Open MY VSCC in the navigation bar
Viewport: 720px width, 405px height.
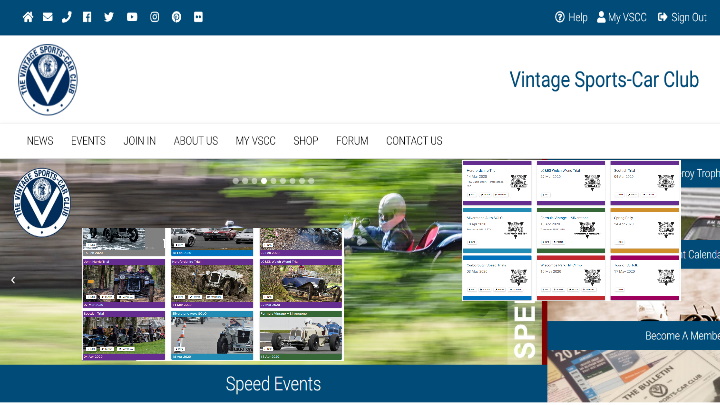[x=255, y=141]
